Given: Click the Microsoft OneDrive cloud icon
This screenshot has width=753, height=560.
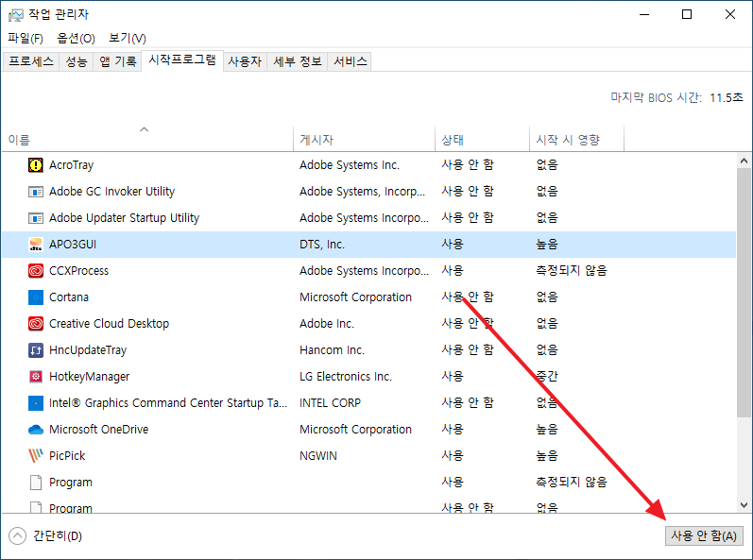Looking at the screenshot, I should coord(36,430).
